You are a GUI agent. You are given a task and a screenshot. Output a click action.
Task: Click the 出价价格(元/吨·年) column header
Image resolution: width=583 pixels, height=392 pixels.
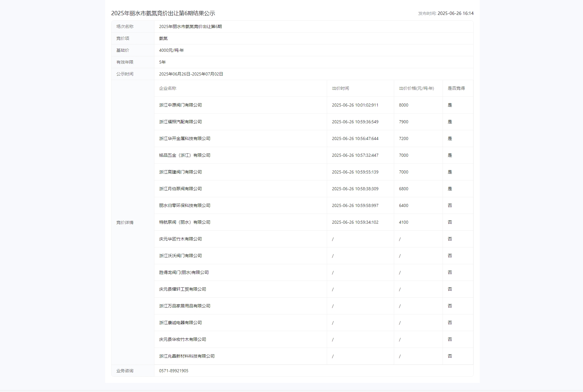416,88
